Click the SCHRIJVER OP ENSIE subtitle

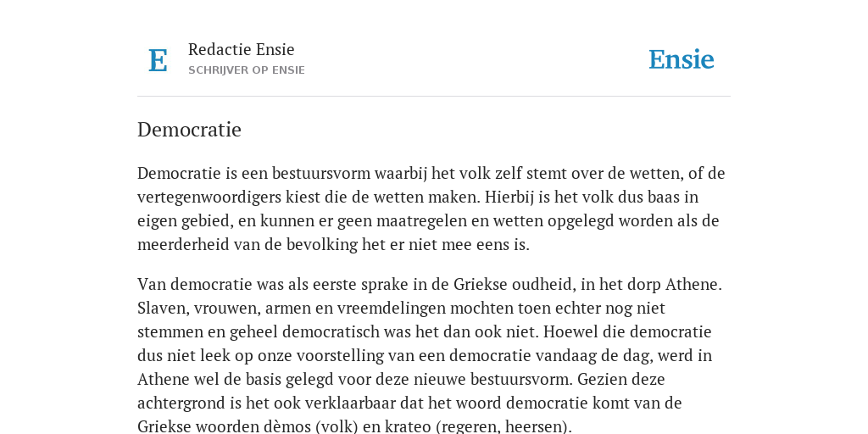pos(247,70)
